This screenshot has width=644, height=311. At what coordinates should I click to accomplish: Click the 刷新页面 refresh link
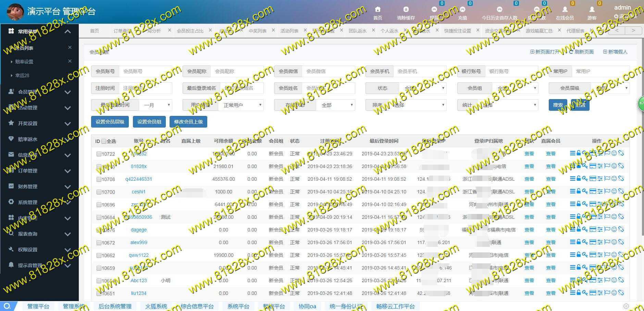pyautogui.click(x=581, y=52)
